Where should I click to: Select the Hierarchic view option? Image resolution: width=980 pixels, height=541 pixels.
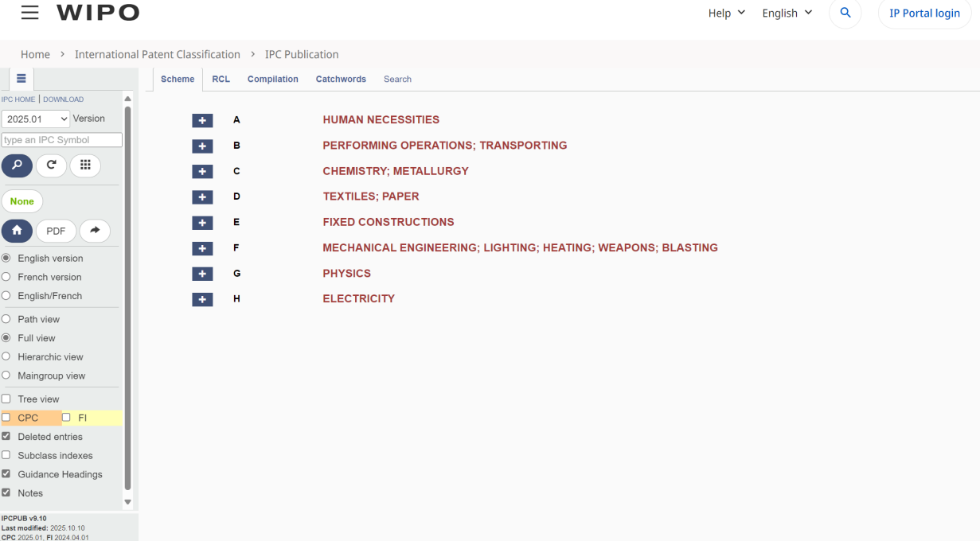coord(6,357)
